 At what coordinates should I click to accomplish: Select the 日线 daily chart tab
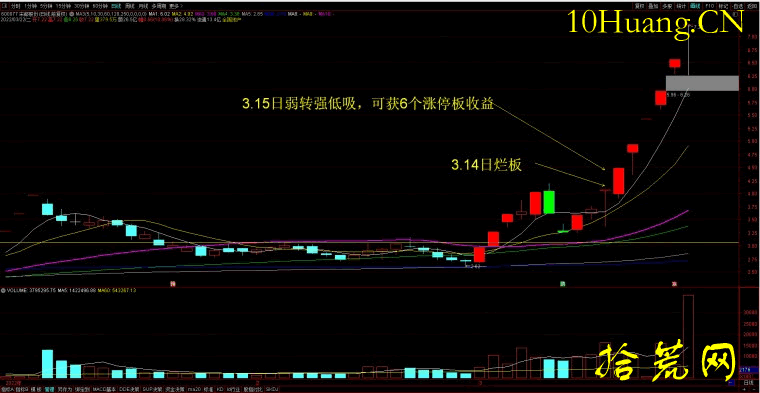[x=116, y=6]
